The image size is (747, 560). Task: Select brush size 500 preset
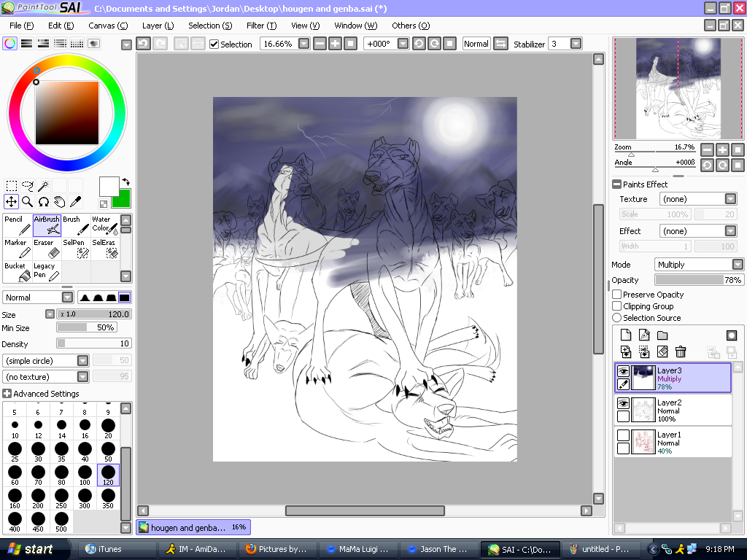point(61,521)
